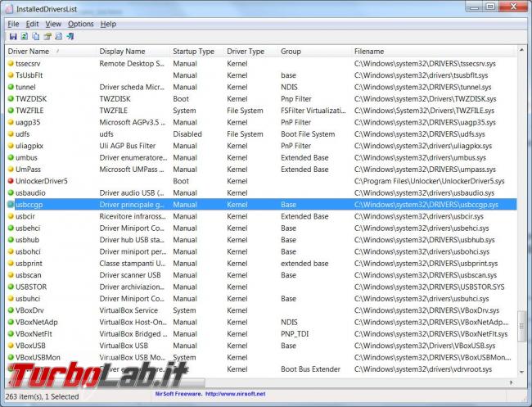Select the usbehci driver name
This screenshot has height=407, width=532.
tap(28, 228)
